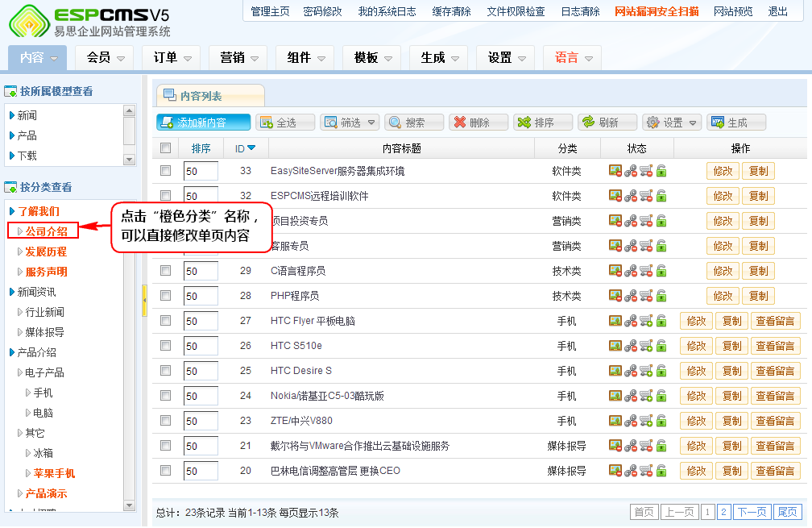
Task: Click 修改 button for HTC Flyer row
Action: click(697, 322)
